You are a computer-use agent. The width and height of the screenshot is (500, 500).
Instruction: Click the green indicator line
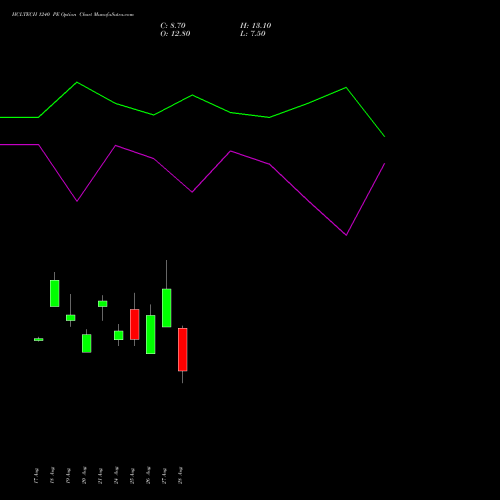click(192, 96)
